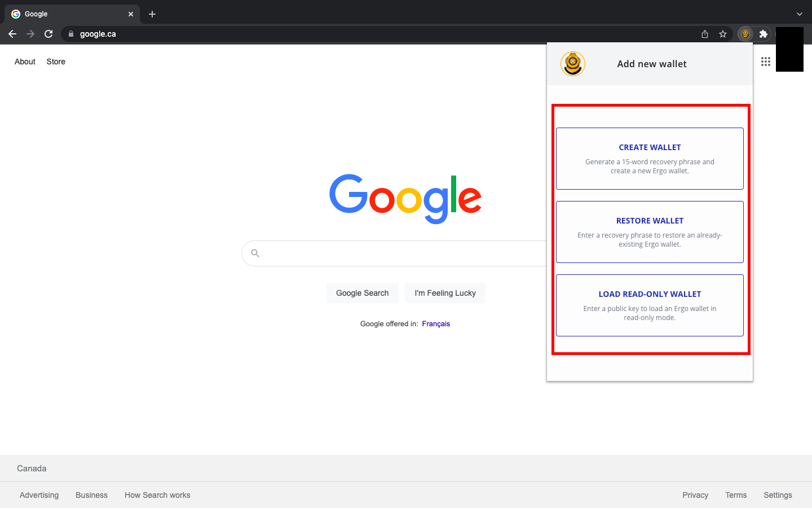812x508 pixels.
Task: Go to the Advertising footer link
Action: [x=39, y=495]
